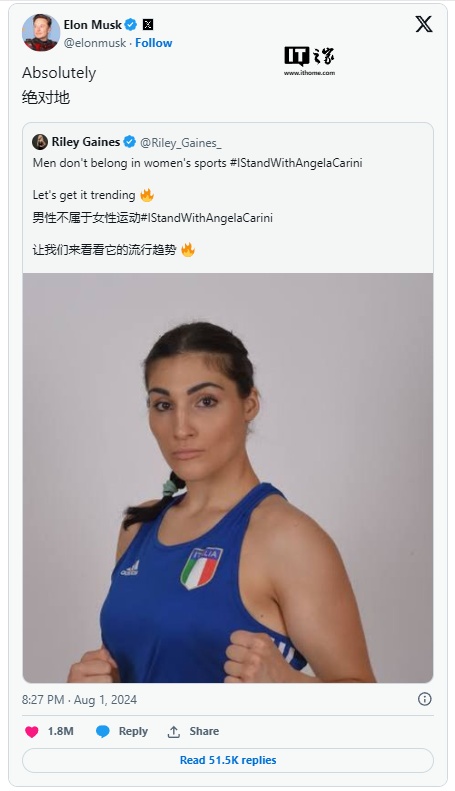Like the tweet with the heart icon
The height and width of the screenshot is (791, 455).
(32, 731)
